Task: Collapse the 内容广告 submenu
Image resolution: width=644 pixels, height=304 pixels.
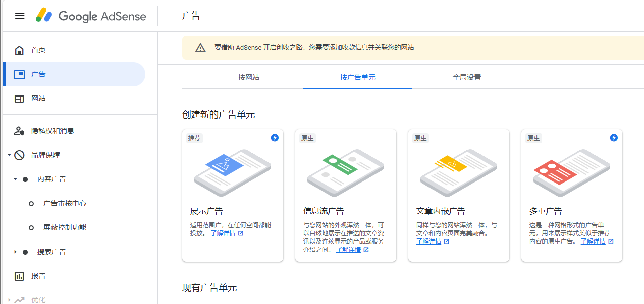Action: point(15,179)
